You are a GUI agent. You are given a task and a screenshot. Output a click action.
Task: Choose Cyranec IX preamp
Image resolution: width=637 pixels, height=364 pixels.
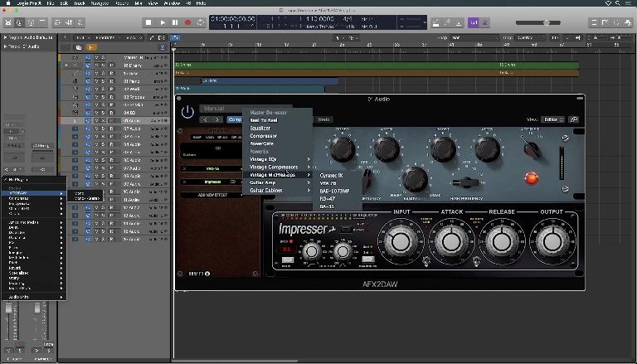tap(338, 176)
